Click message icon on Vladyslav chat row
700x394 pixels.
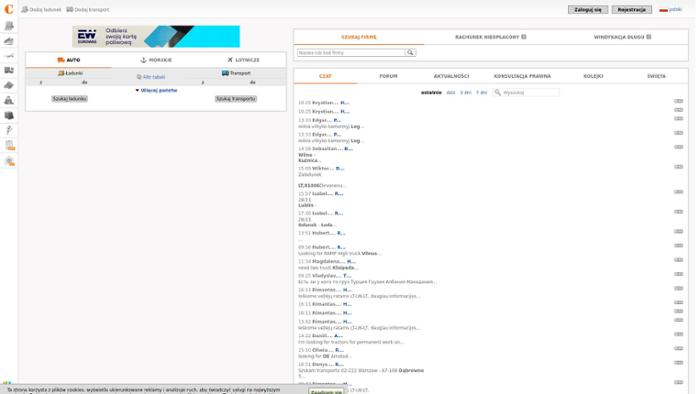point(679,274)
